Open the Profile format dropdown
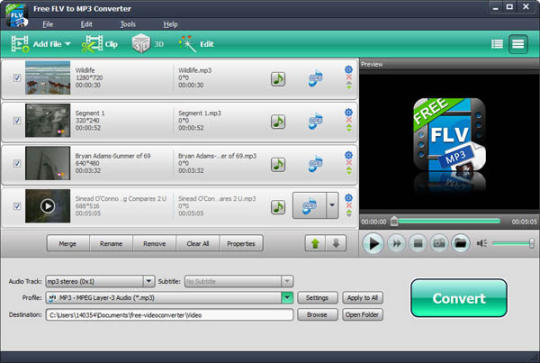The image size is (540, 363). point(287,298)
